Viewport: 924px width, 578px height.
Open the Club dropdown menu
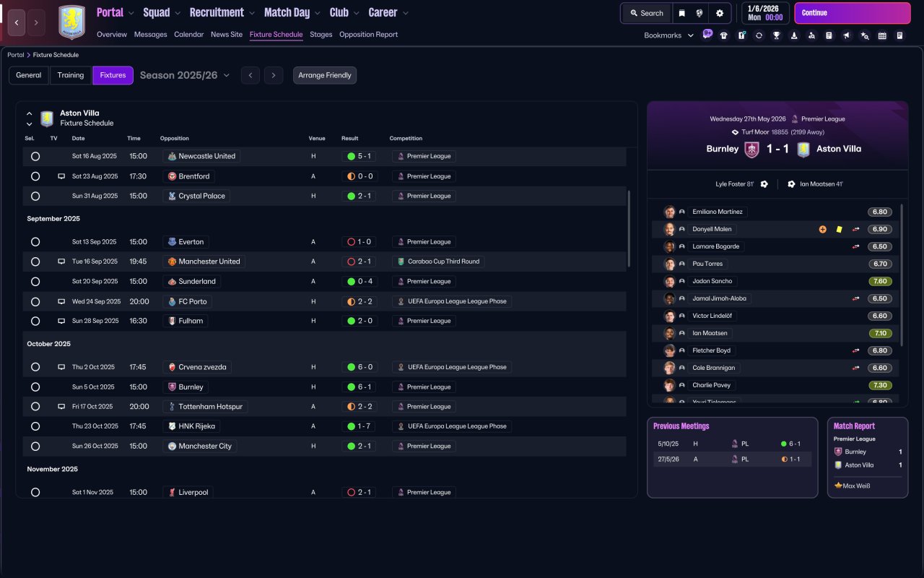pos(345,13)
